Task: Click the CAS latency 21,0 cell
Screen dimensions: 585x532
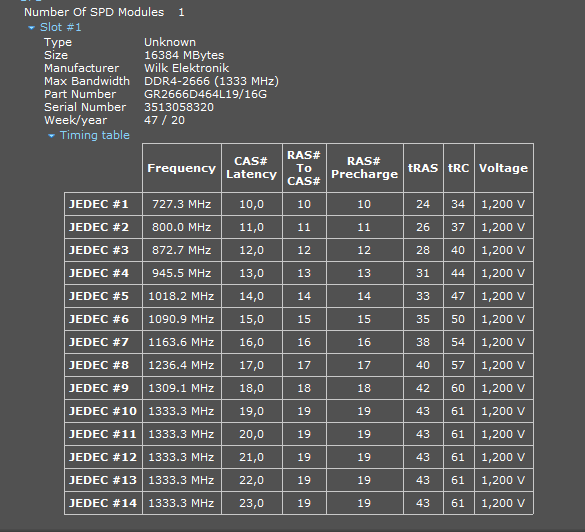Action: point(251,457)
